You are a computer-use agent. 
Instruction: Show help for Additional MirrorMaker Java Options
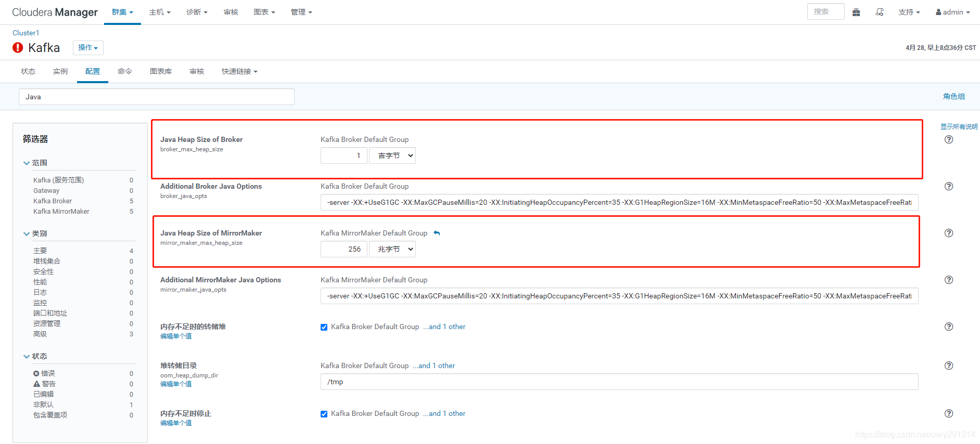pyautogui.click(x=949, y=280)
